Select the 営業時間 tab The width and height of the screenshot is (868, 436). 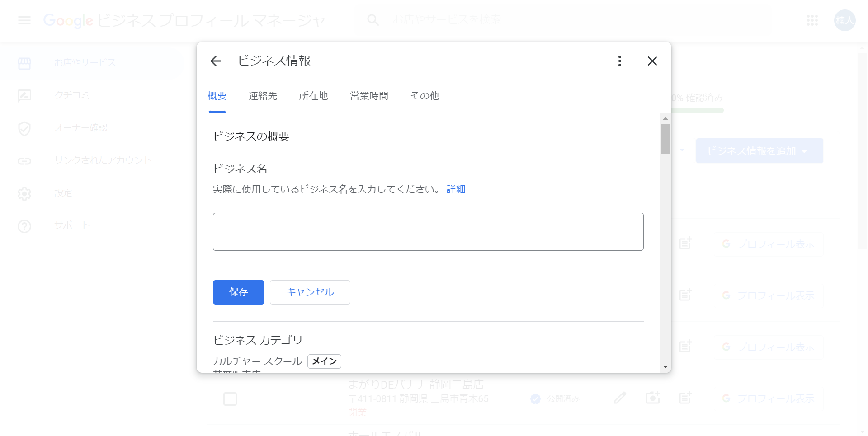(x=369, y=96)
